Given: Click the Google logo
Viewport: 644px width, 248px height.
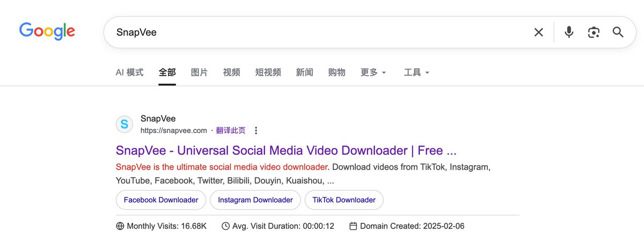Looking at the screenshot, I should pos(47,31).
